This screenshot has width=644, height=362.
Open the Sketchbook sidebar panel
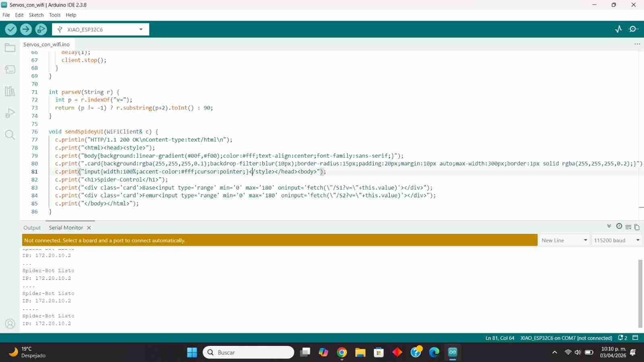(10, 48)
